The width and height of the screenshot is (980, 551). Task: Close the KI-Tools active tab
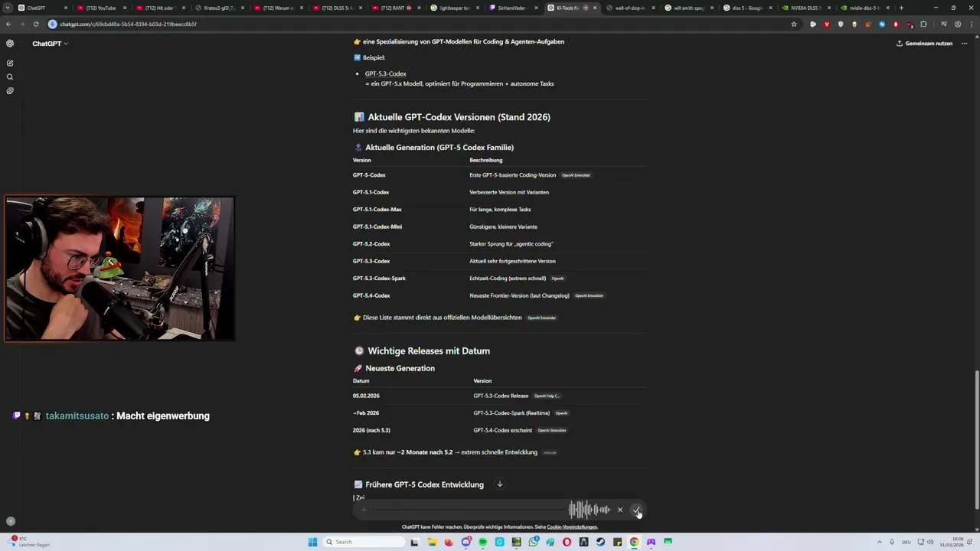click(x=595, y=8)
